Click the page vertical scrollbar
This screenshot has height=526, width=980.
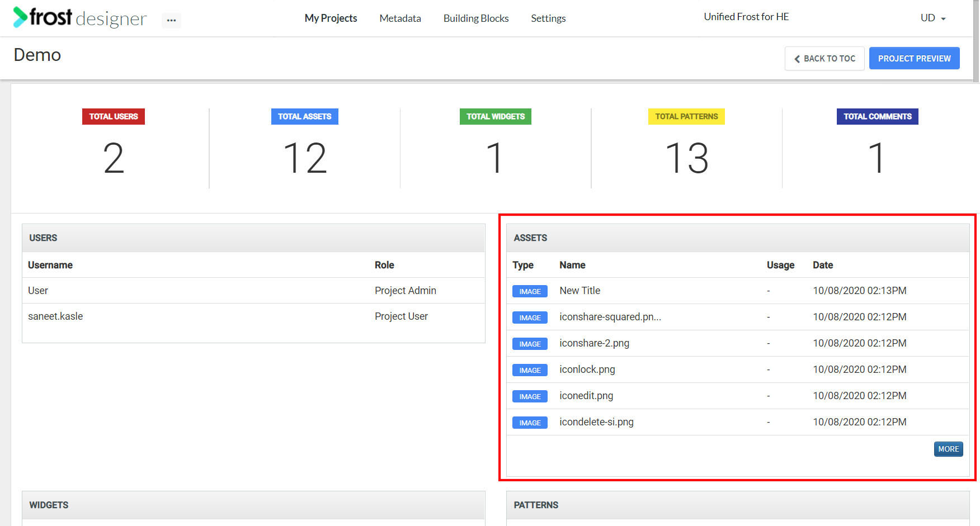tap(976, 41)
